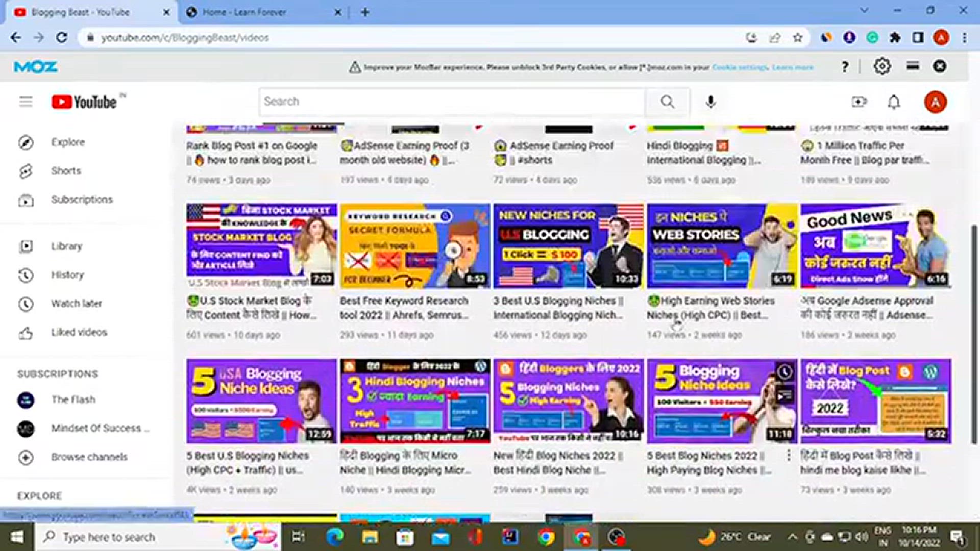Open MozBar settings gear
Viewport: 980px width, 551px height.
pyautogui.click(x=881, y=66)
